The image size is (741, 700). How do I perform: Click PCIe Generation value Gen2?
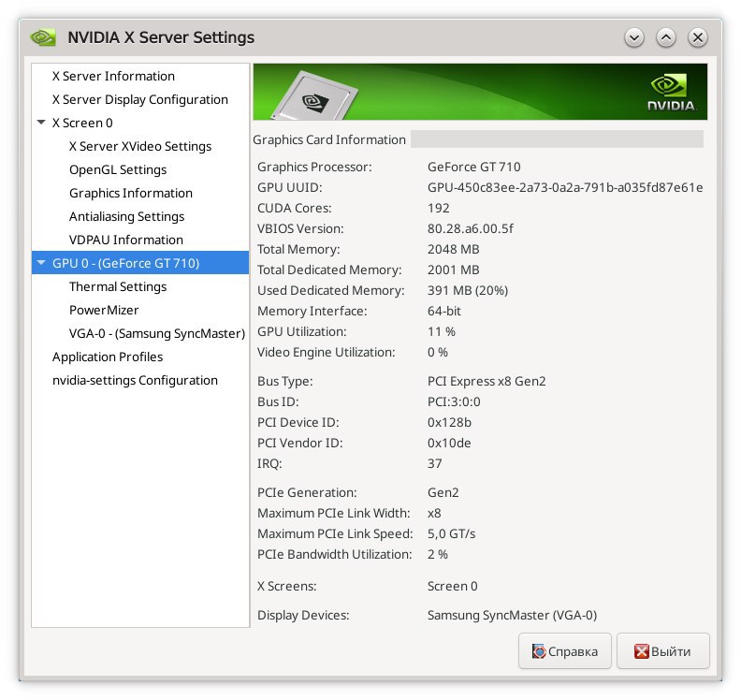pos(443,492)
